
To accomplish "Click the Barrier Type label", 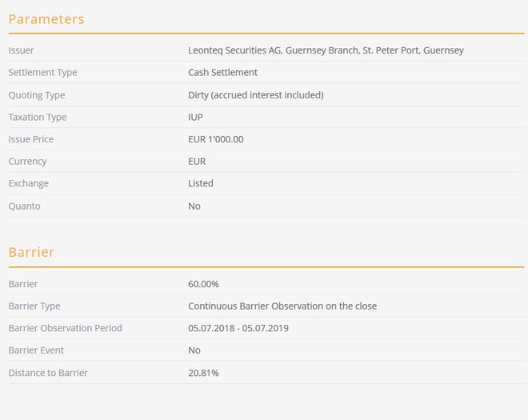I will pos(34,306).
